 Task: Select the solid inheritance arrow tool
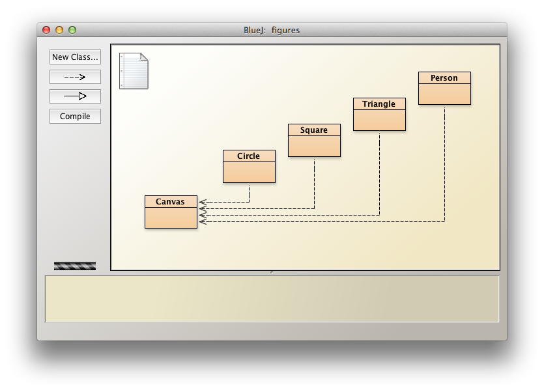[x=75, y=96]
